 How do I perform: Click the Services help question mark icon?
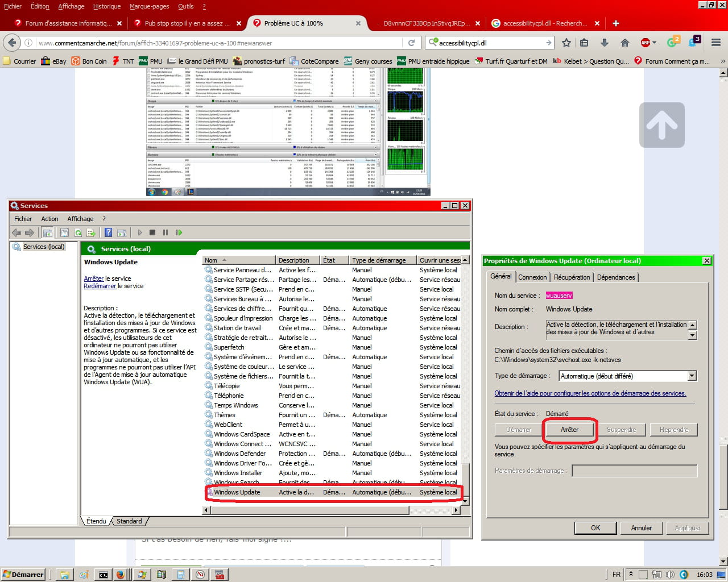(x=108, y=232)
